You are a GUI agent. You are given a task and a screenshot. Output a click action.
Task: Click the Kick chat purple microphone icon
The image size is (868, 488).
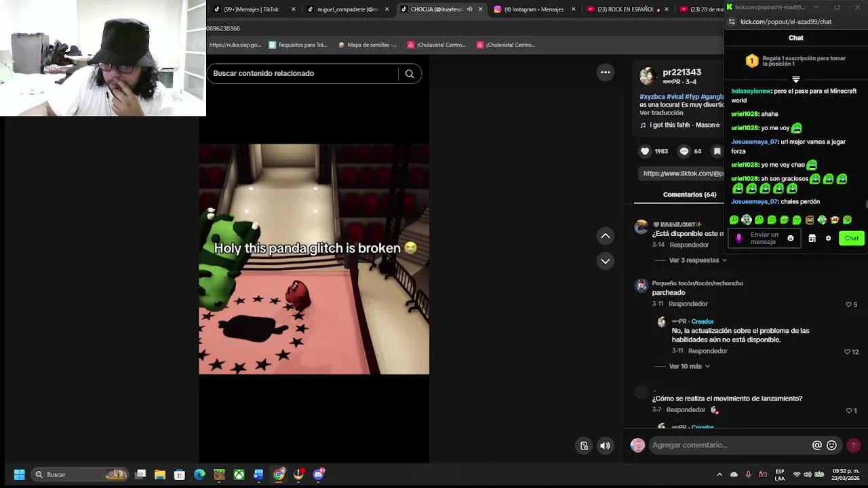(738, 239)
